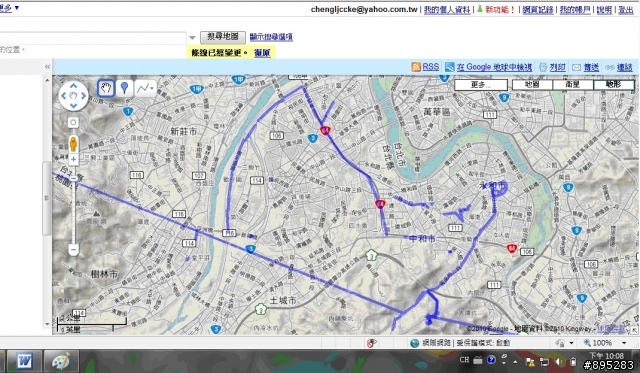
Task: Switch map view to 地圖
Action: click(532, 84)
